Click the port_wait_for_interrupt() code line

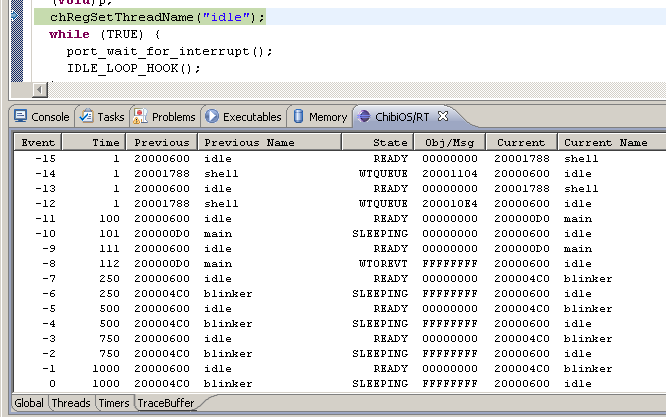pos(169,51)
